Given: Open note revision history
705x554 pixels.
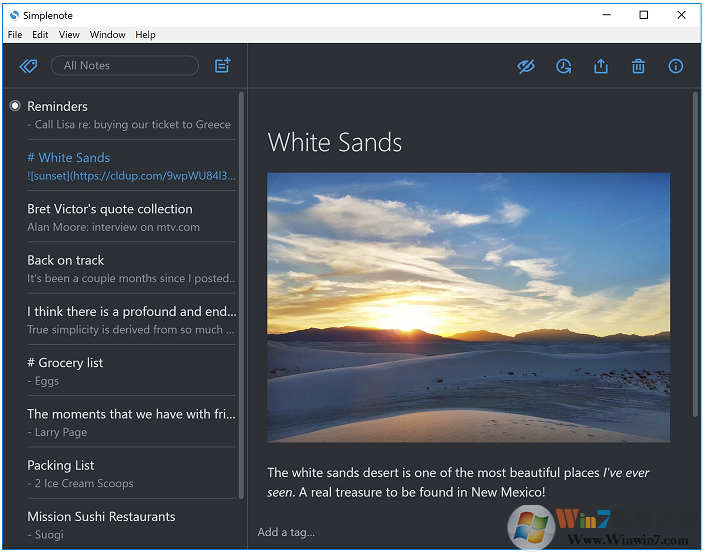Looking at the screenshot, I should pyautogui.click(x=564, y=66).
